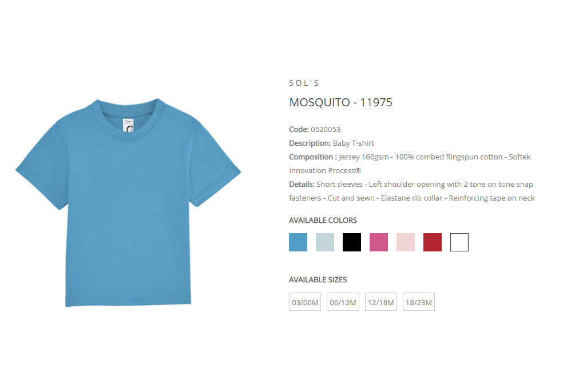Screen dimensions: 567x392
Task: Choose the pale grey-blue color swatch
Action: [x=325, y=242]
